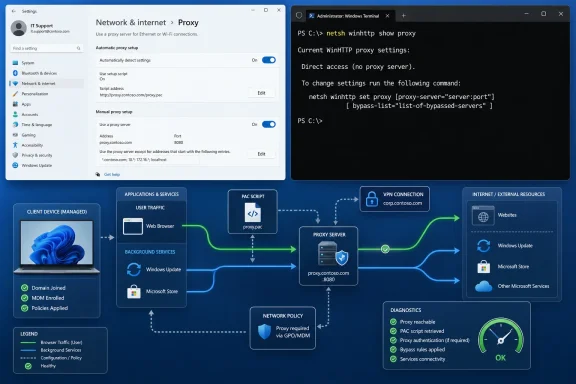The width and height of the screenshot is (576, 384).
Task: Click Microsoft Store bag icon in Background Services
Action: [x=134, y=291]
